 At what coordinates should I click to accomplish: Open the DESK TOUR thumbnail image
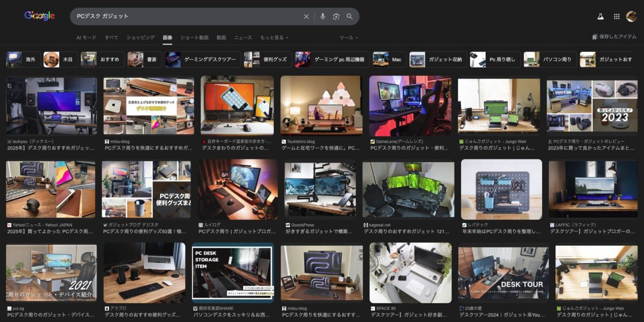click(x=503, y=273)
